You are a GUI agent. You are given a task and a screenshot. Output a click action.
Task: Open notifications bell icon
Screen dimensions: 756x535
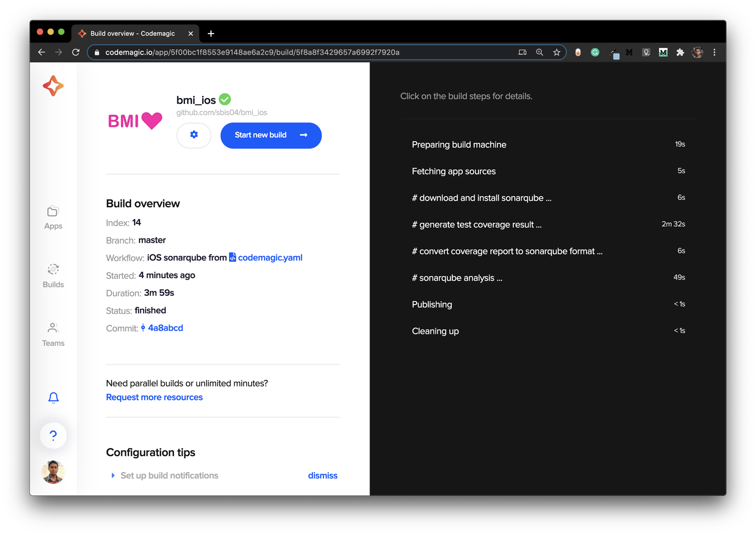pyautogui.click(x=54, y=398)
